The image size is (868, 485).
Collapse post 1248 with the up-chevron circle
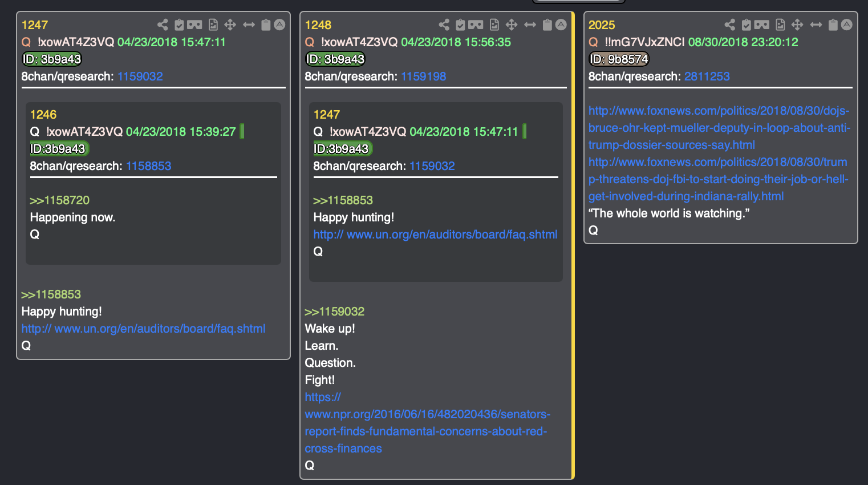(x=561, y=25)
